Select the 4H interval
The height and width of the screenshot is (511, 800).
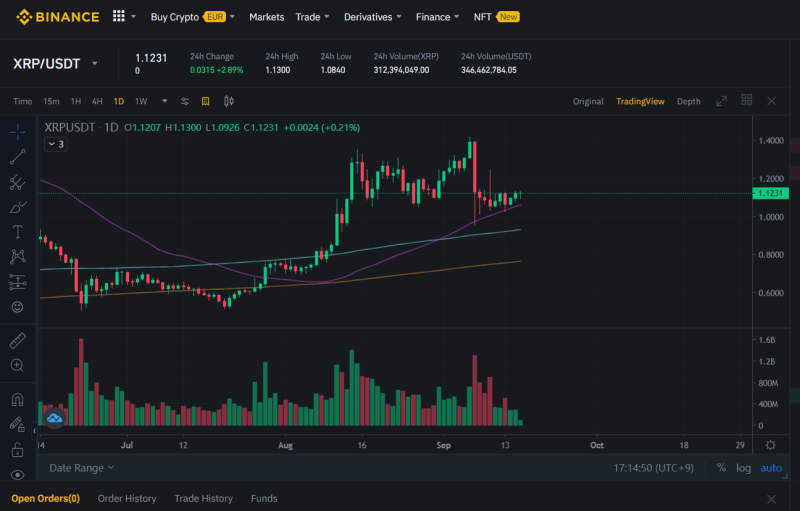click(97, 101)
